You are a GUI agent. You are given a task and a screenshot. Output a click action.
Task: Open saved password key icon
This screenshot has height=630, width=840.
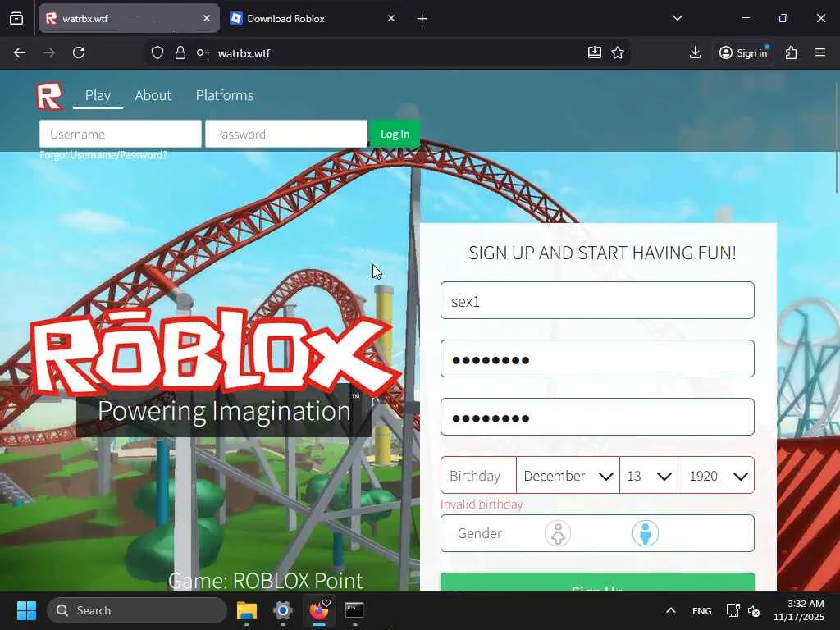click(x=203, y=52)
